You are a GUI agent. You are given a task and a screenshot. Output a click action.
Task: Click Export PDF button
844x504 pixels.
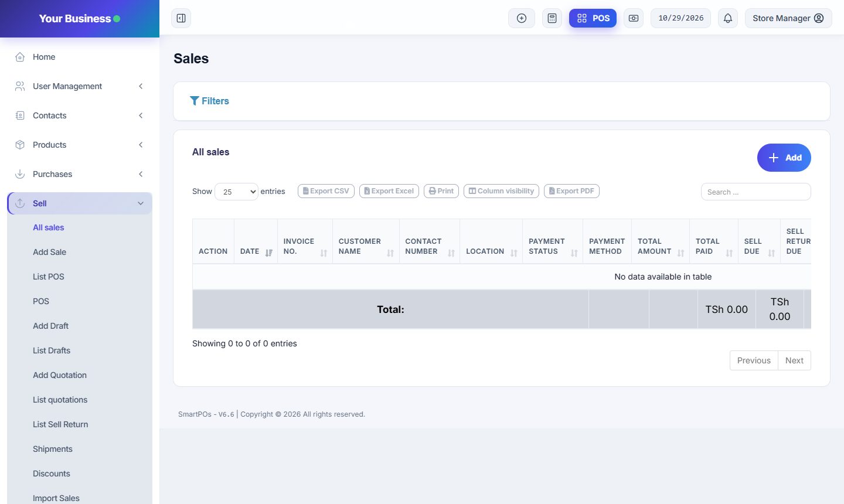[571, 191]
